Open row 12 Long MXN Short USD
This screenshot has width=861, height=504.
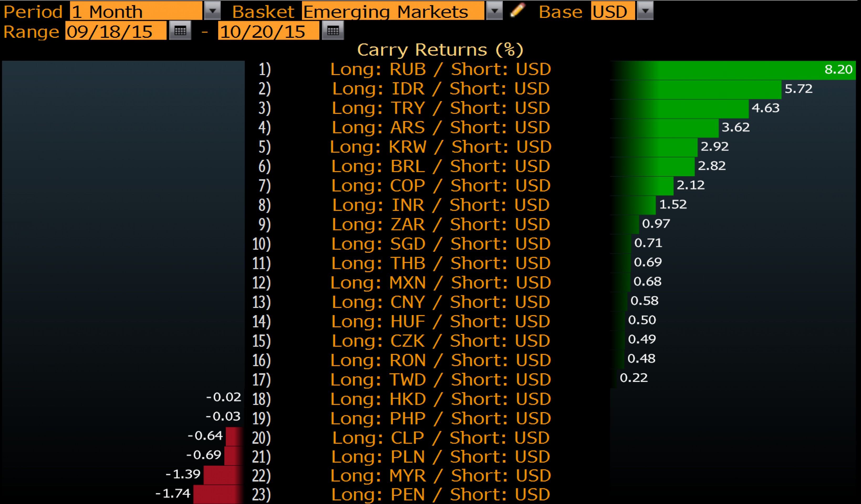440,283
